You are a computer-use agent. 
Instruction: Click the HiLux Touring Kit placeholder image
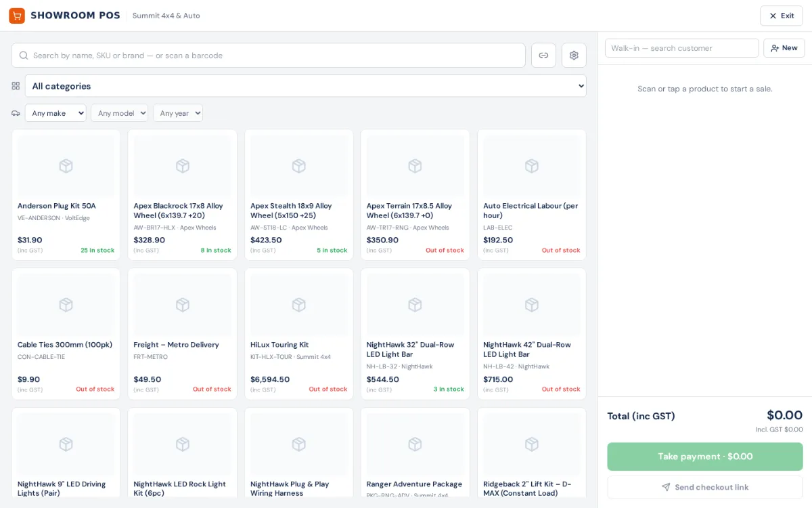tap(298, 305)
